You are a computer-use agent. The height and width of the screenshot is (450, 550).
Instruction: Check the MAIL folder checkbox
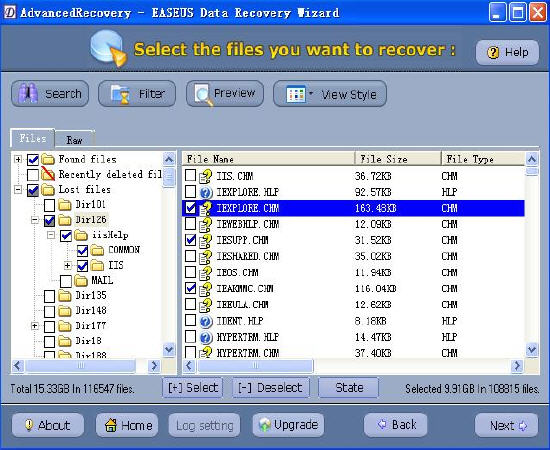point(66,281)
